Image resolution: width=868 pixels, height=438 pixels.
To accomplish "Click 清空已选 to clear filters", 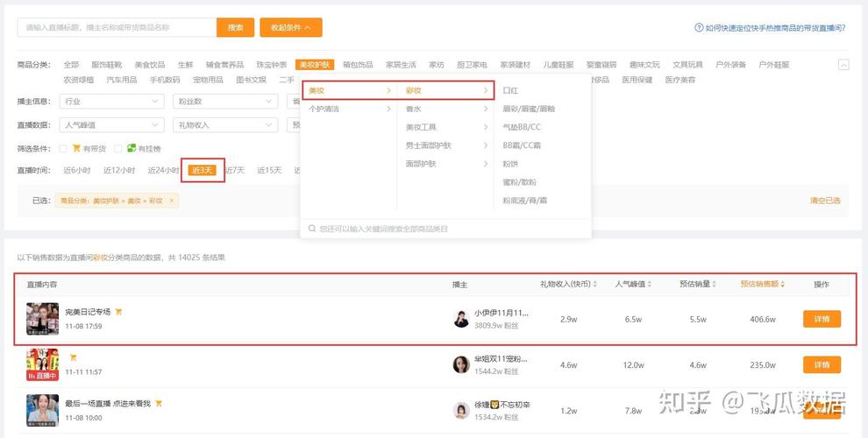I will pos(824,201).
